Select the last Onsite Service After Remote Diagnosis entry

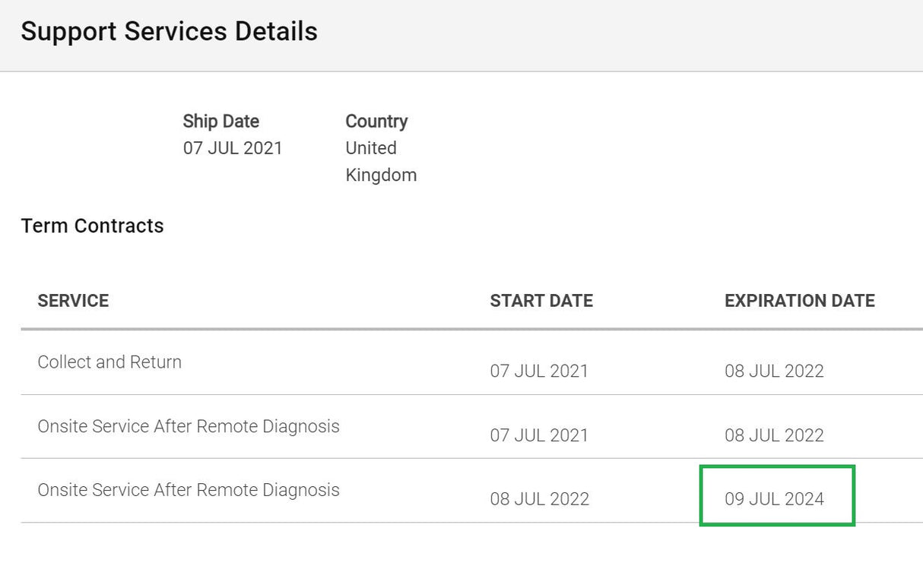(189, 490)
